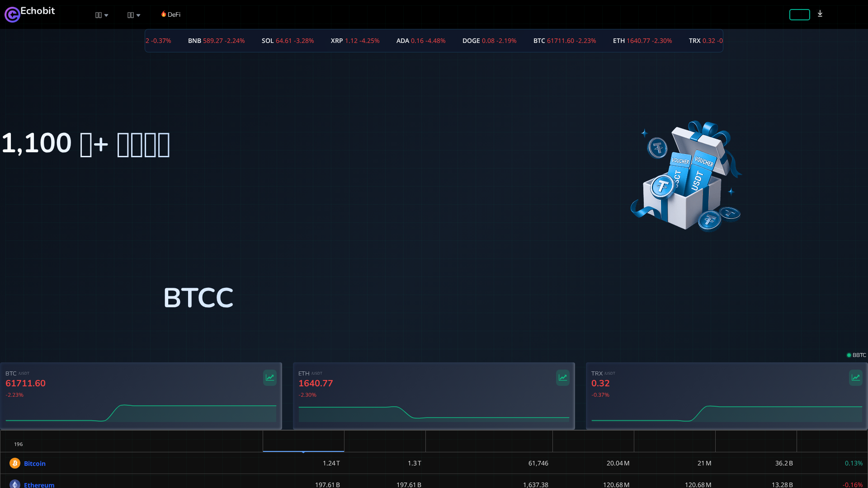Select DOGE 0.08 in ticker bar
Image resolution: width=868 pixels, height=488 pixels.
click(x=489, y=41)
